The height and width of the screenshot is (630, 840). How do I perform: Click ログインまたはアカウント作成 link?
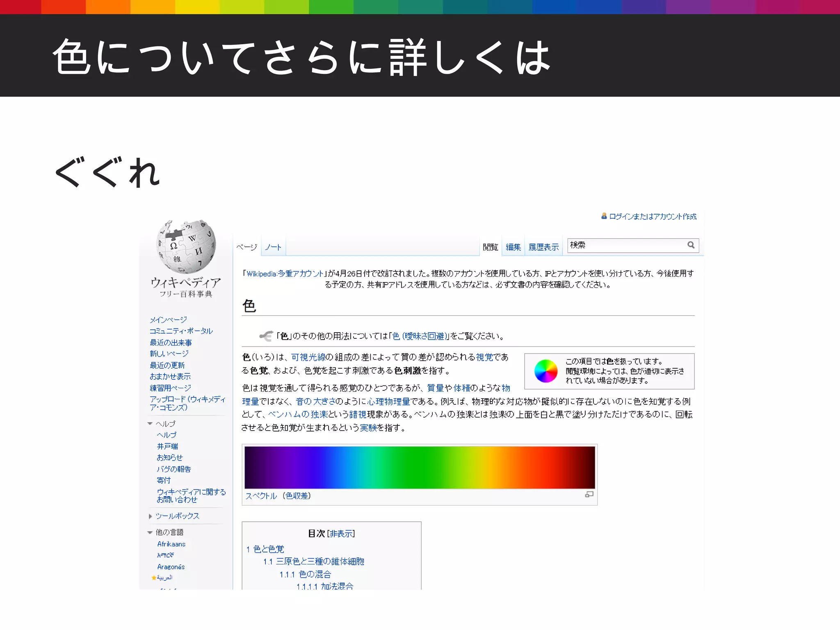click(653, 216)
